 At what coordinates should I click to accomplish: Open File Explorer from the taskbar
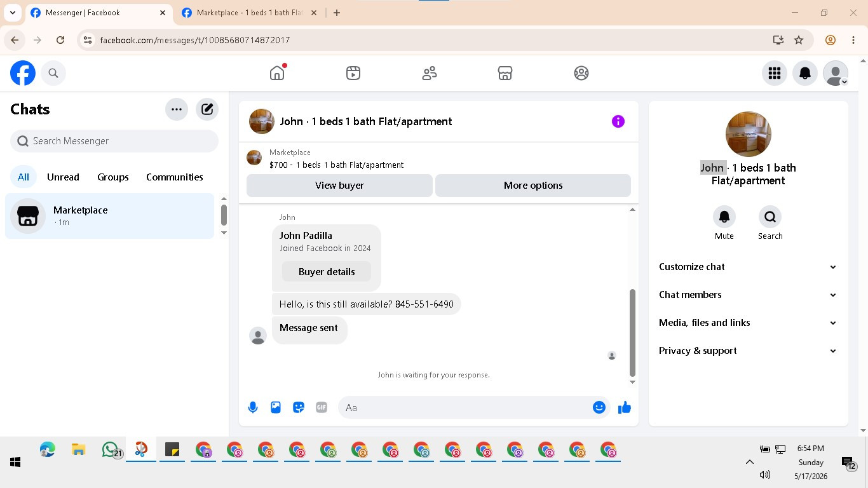click(x=78, y=450)
